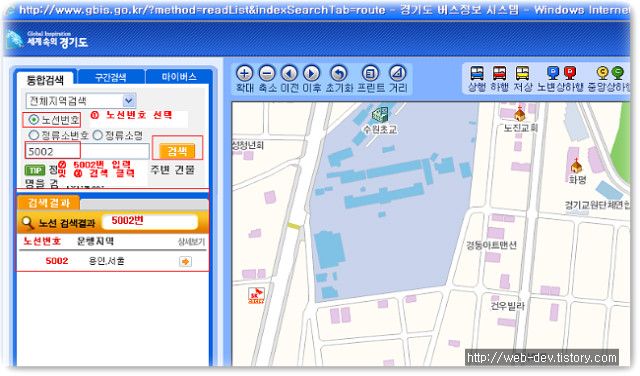Viewport: 640px width, 376px height.
Task: Zoom out with the 축소 icon
Action: tap(267, 74)
